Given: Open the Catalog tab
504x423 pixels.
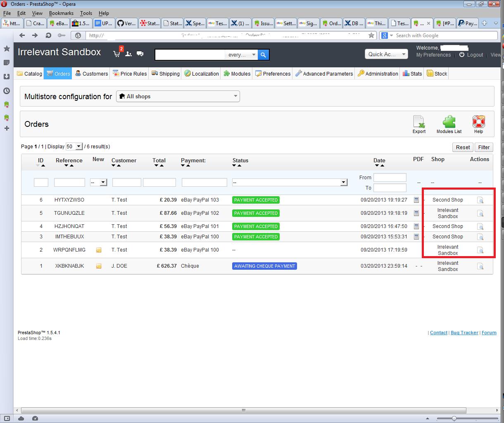Looking at the screenshot, I should 29,74.
